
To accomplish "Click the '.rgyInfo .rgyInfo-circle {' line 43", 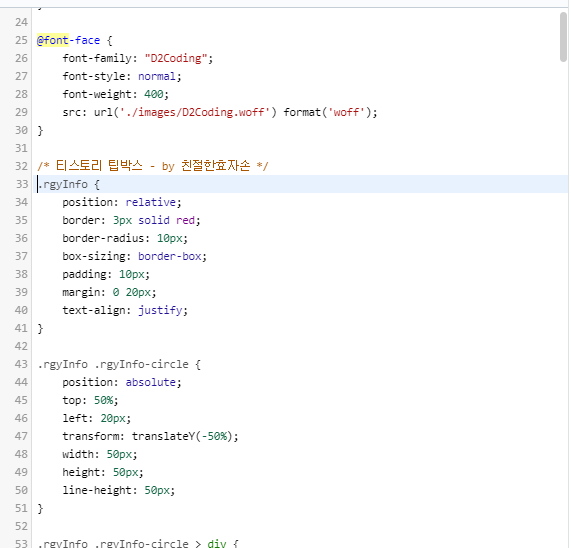I will 119,364.
